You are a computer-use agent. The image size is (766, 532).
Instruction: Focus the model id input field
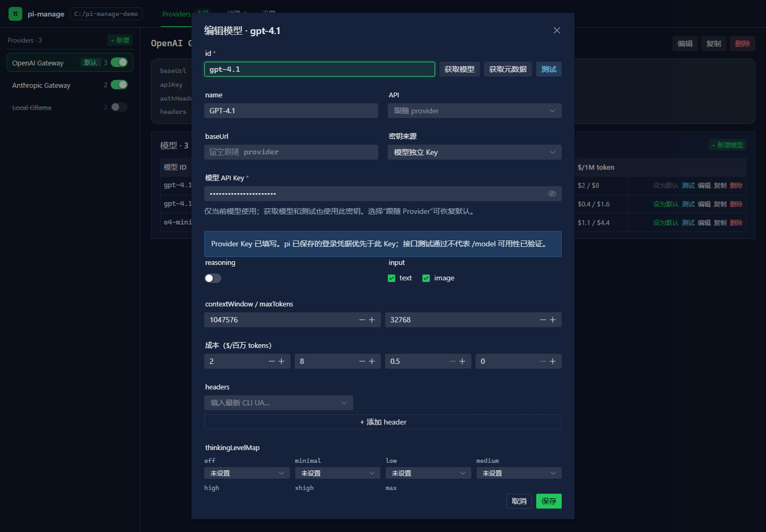(x=320, y=69)
